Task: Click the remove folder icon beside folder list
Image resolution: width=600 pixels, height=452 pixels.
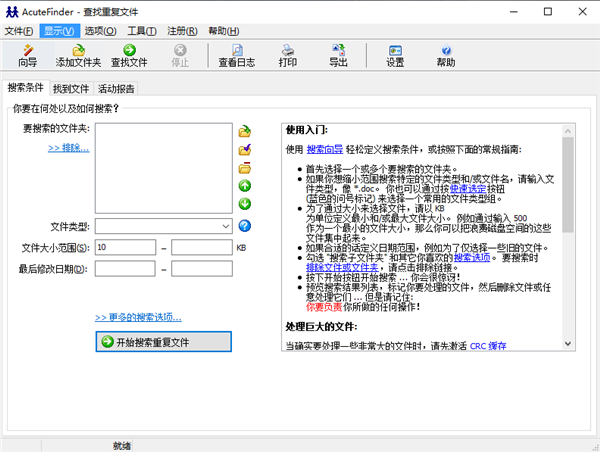Action: point(244,168)
